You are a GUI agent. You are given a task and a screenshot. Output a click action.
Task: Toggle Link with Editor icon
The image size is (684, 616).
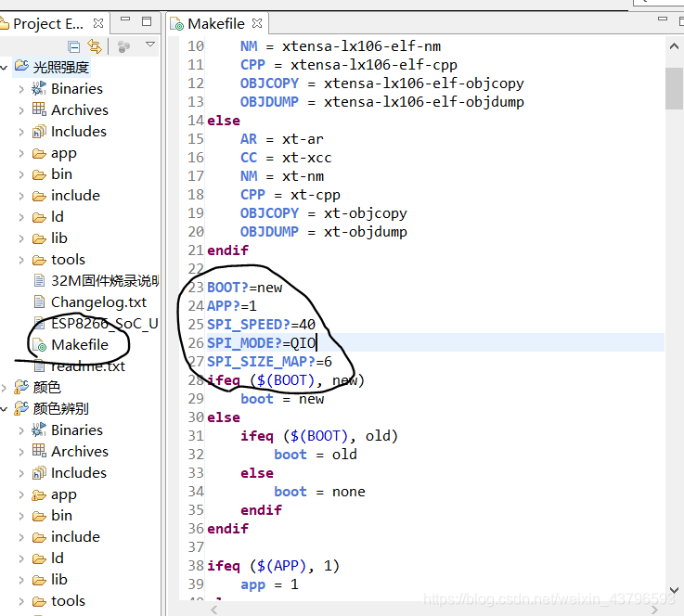pos(95,46)
